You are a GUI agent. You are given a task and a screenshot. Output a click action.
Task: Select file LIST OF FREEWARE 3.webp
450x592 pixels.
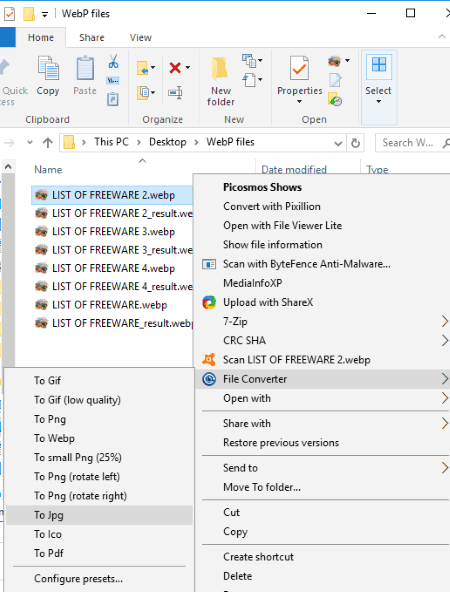tap(113, 232)
